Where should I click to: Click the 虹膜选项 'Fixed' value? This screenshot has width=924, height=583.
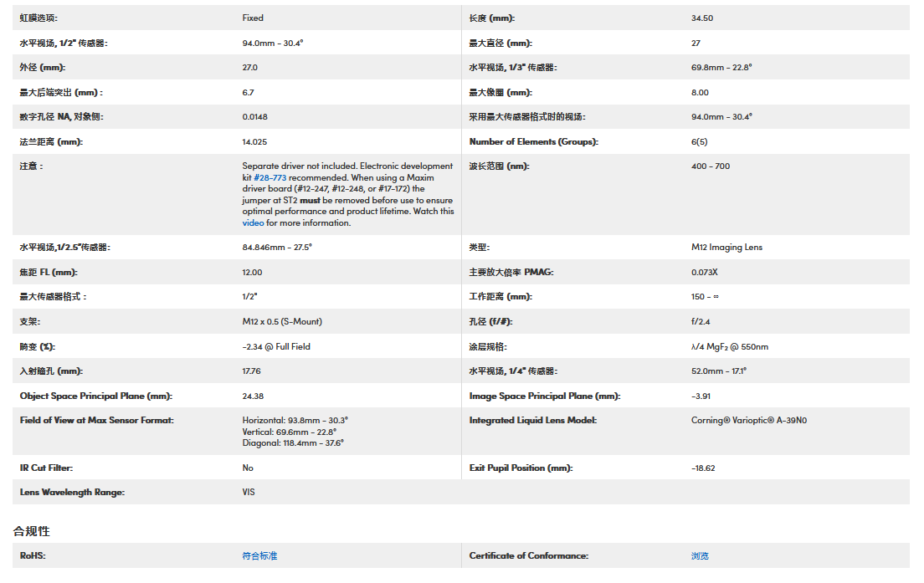click(x=253, y=18)
